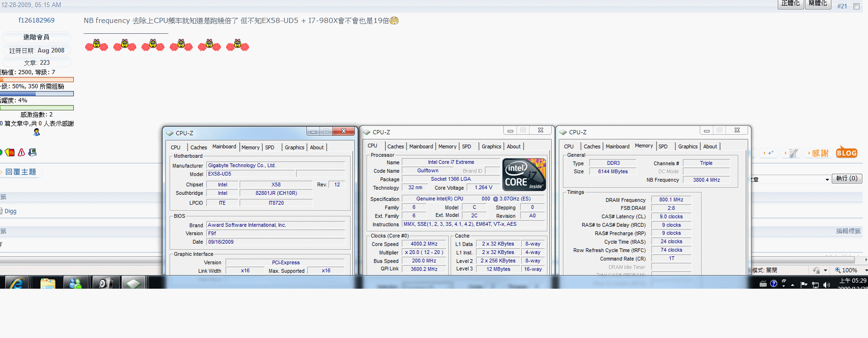This screenshot has height=338, width=868.
Task: Open the moderation action dropdown
Action: pyautogui.click(x=792, y=179)
